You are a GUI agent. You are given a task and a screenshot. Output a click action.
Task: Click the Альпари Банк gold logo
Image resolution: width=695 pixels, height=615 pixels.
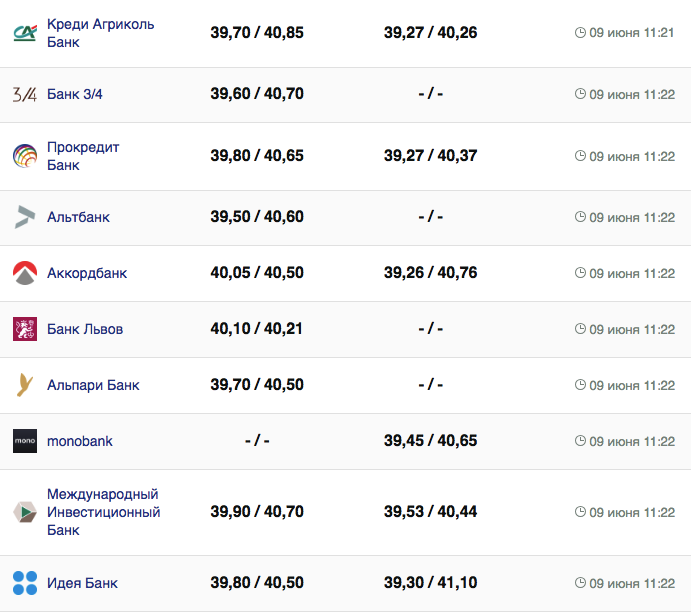pos(25,385)
